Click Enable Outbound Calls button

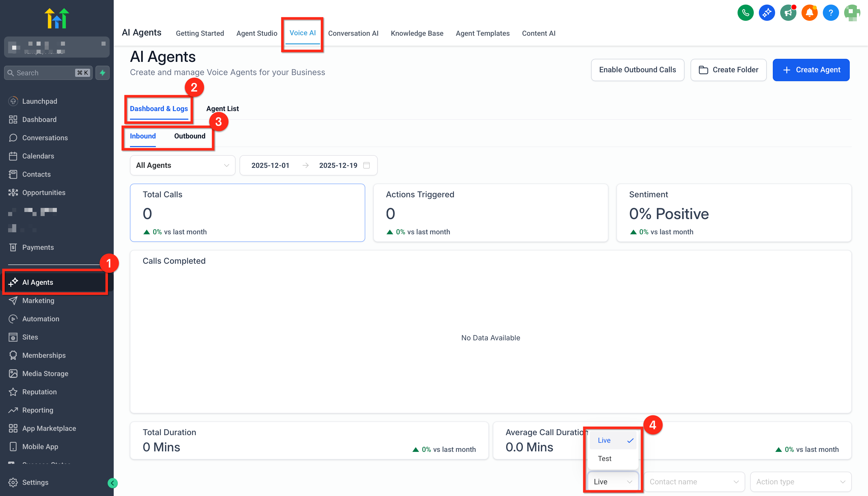click(637, 70)
